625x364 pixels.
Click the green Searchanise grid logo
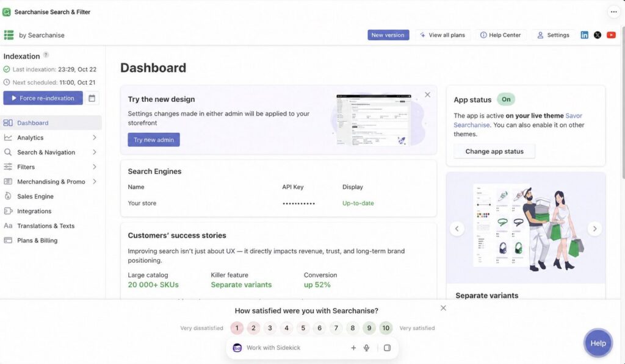9,35
